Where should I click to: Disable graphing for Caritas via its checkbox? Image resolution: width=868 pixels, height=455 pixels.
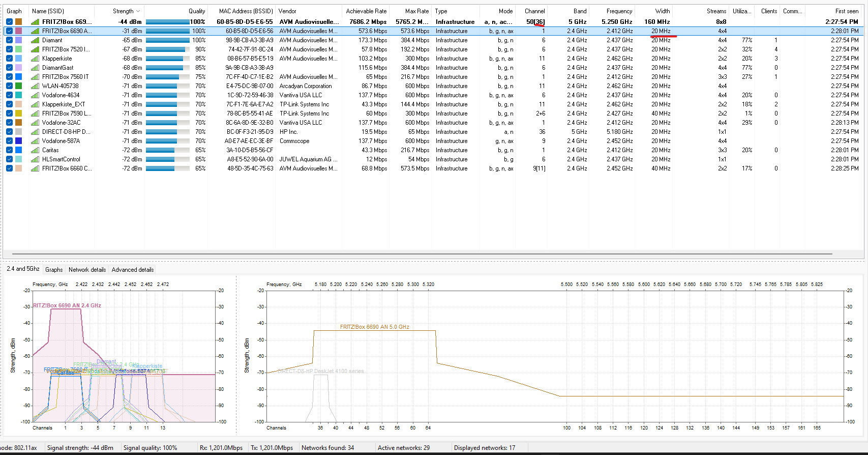pyautogui.click(x=10, y=150)
